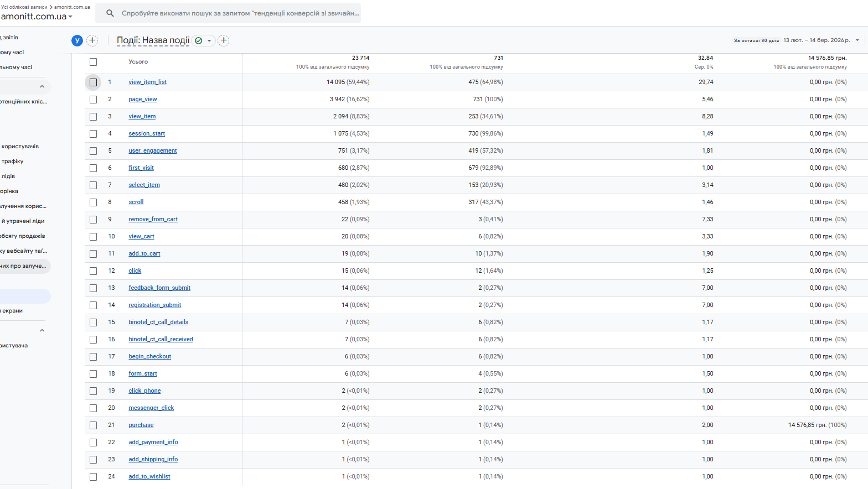Click the feedback_form_submit event link
Viewport: 868px width, 489px height.
159,288
